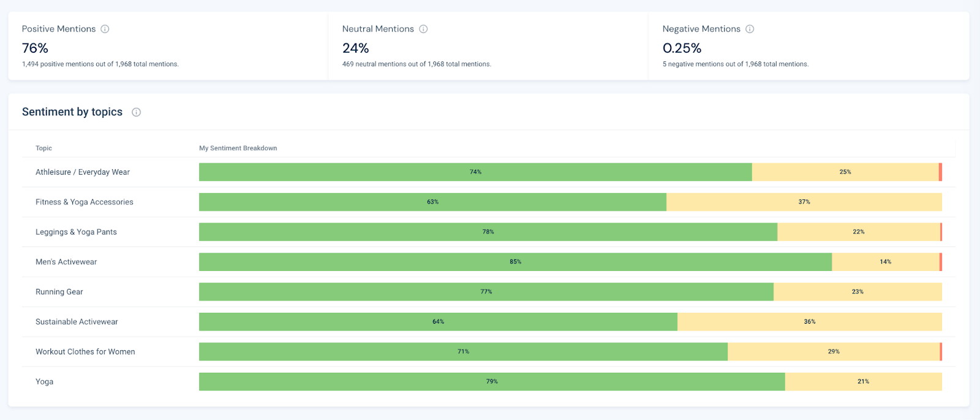Select the Workout Clothes for Women topic
The image size is (980, 420).
click(85, 352)
